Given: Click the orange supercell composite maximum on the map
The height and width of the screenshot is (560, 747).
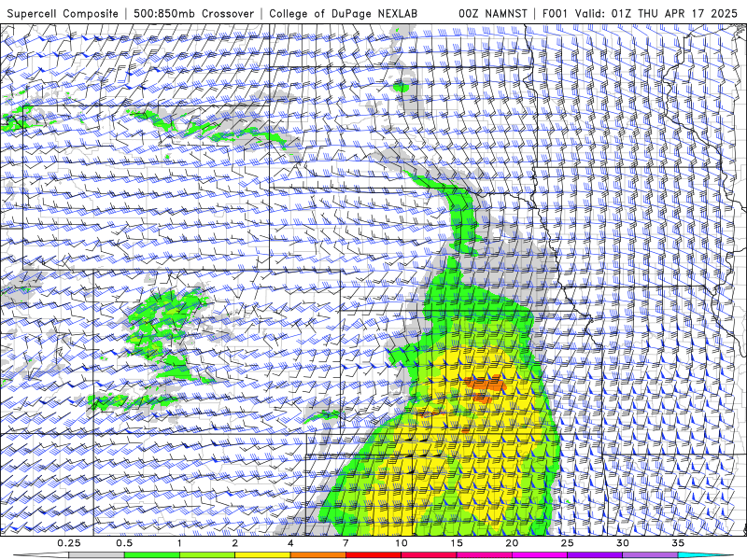Looking at the screenshot, I should (x=486, y=385).
